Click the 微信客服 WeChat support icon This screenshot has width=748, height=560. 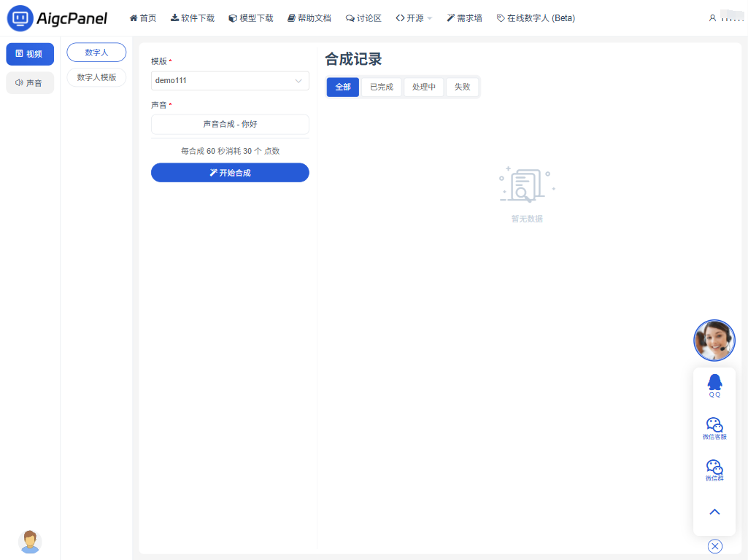tap(714, 428)
